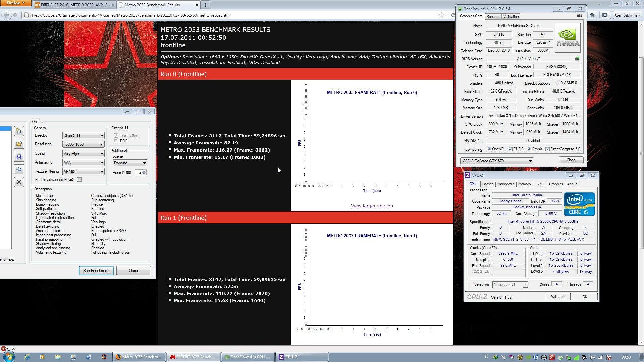Screen dimensions: 644x362
Task: Click the delete X icon in benchmark sidebar
Action: click(19, 182)
